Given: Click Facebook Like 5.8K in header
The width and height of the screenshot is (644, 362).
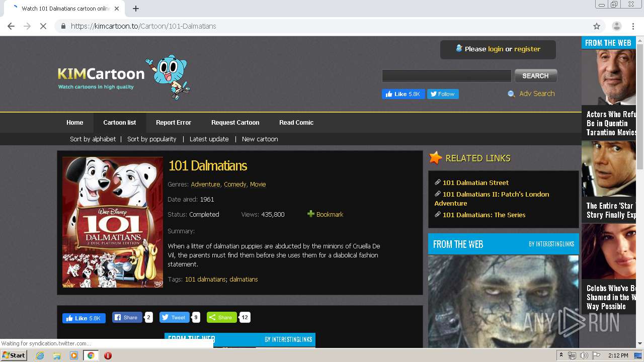Looking at the screenshot, I should pos(403,94).
